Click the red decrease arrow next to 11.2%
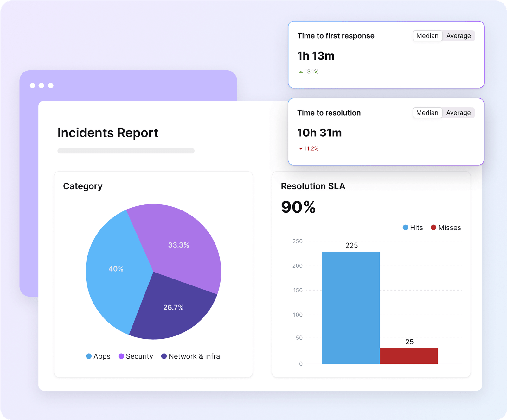The height and width of the screenshot is (420, 507). click(300, 148)
